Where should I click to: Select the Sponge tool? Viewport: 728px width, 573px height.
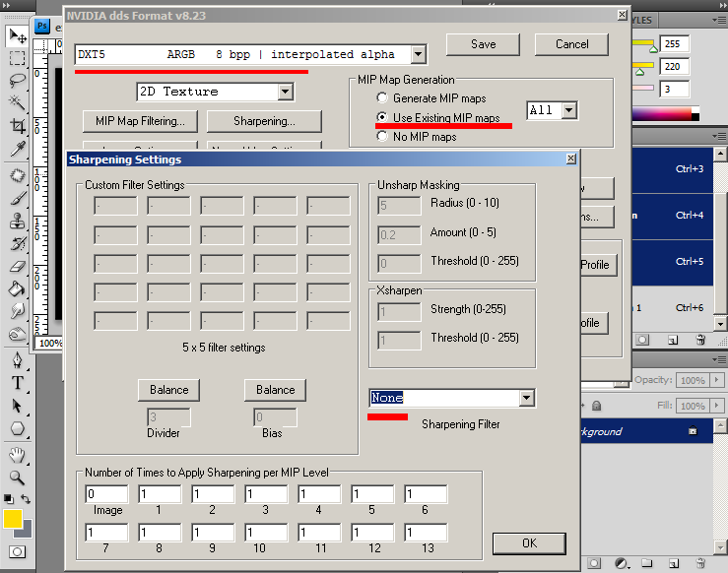(x=18, y=334)
